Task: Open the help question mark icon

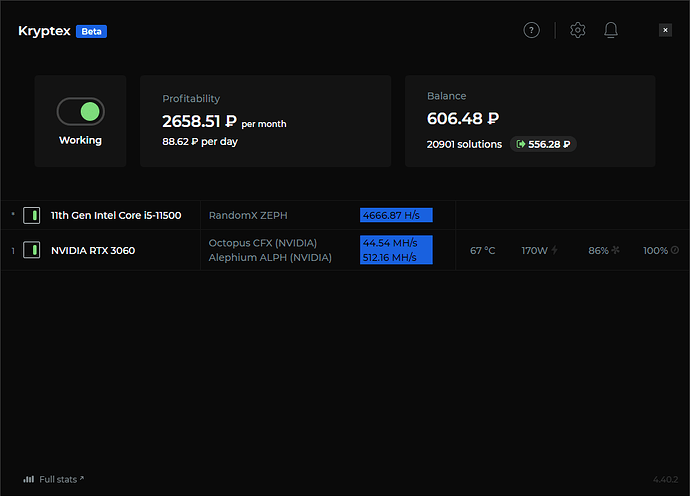Action: click(531, 30)
